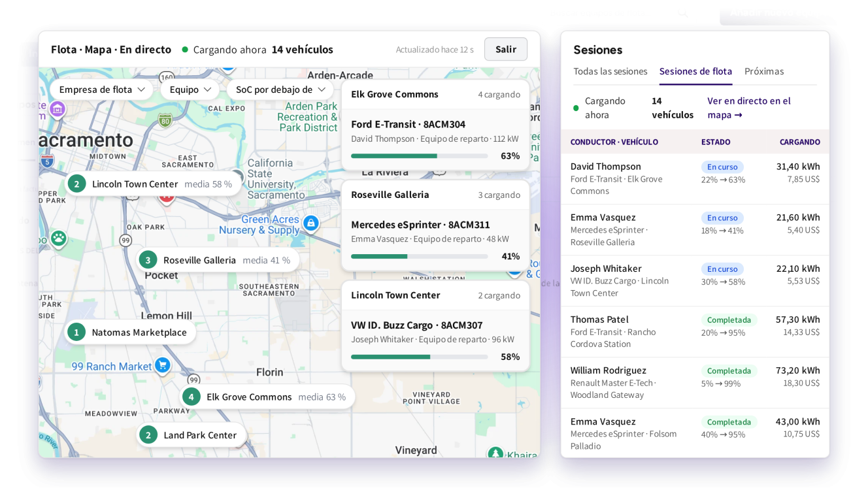Click the purple museum icon on the map
Image resolution: width=868 pixels, height=488 pixels.
pyautogui.click(x=58, y=108)
